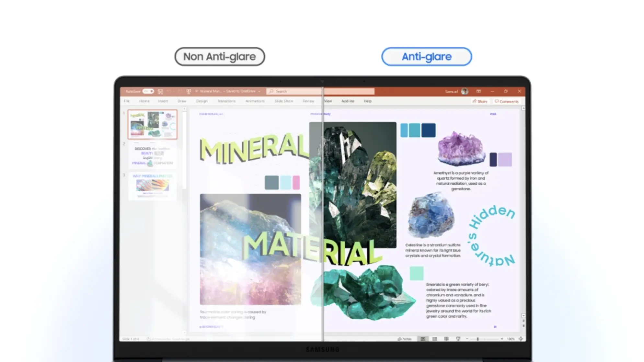Open the Slide Show ribbon tab
This screenshot has height=362, width=644.
tap(284, 101)
